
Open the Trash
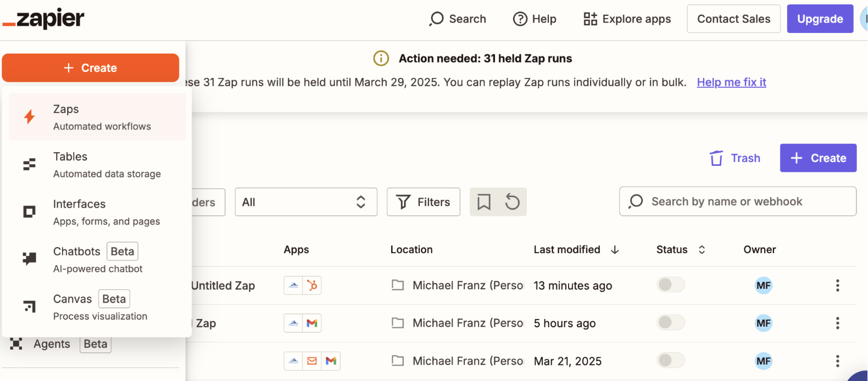point(735,158)
